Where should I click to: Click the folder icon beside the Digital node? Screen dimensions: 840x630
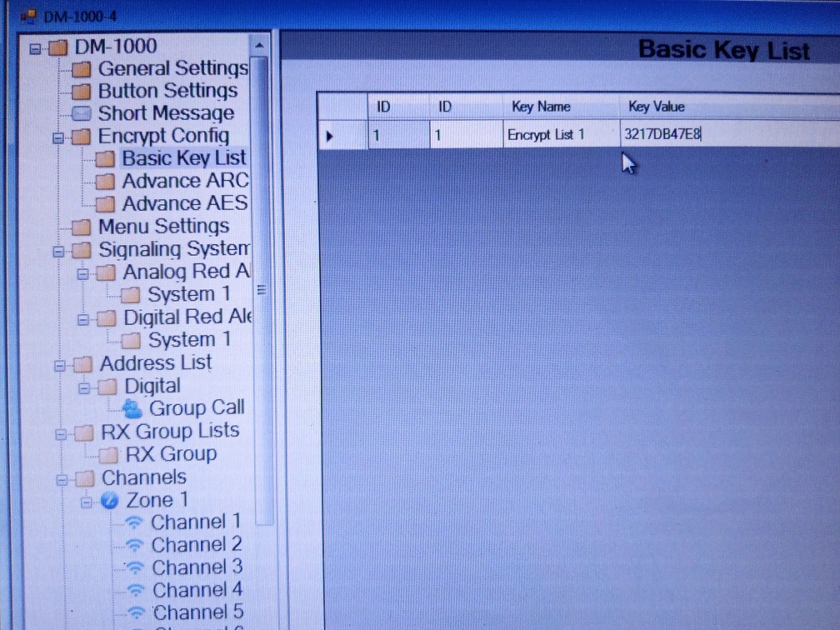tap(107, 387)
